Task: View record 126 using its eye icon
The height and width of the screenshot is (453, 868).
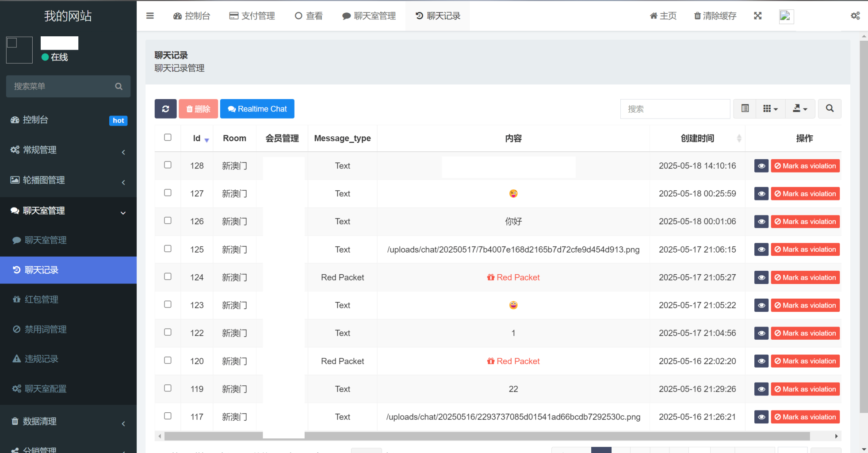Action: tap(761, 221)
